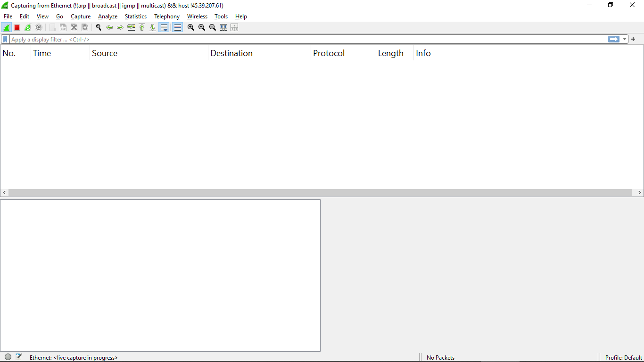Toggle auto-scroll during live capture
Viewport: 644px width, 362px height.
[164, 27]
